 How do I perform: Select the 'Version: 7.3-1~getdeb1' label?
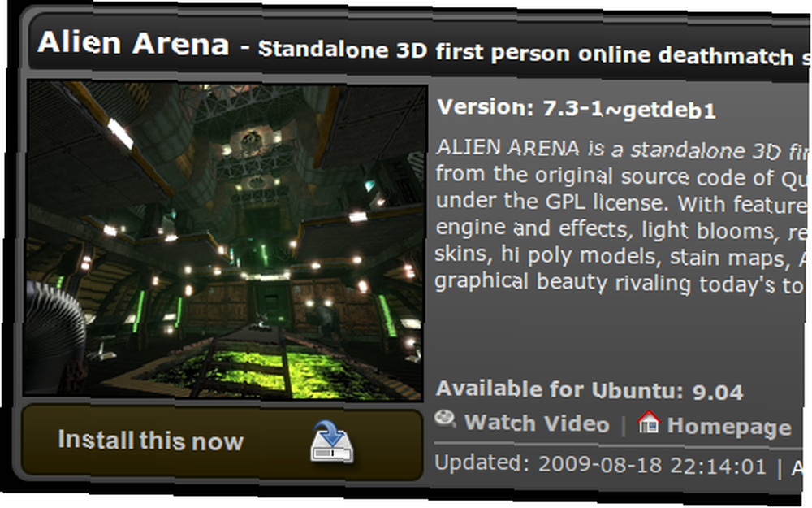(x=577, y=109)
